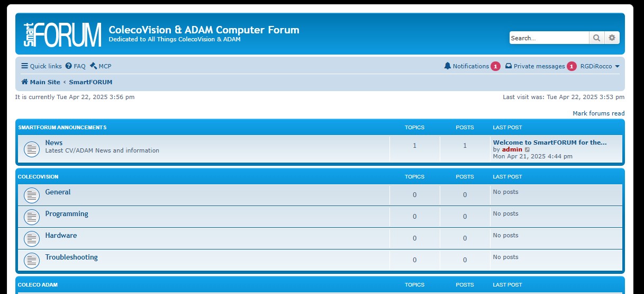
Task: Click the search magnifier button
Action: click(x=597, y=38)
